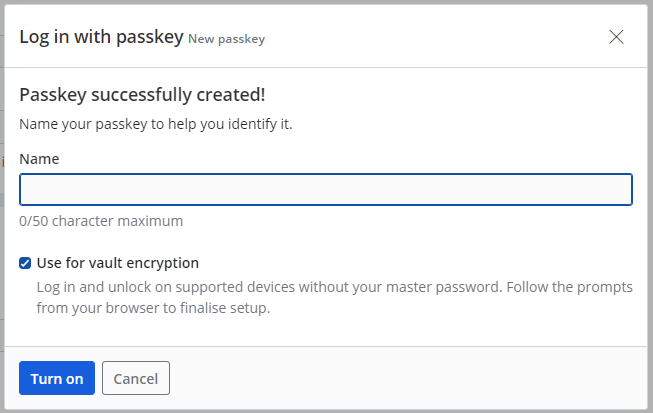
Task: Click the 'Log in with passkey' dialog title
Action: pyautogui.click(x=101, y=38)
